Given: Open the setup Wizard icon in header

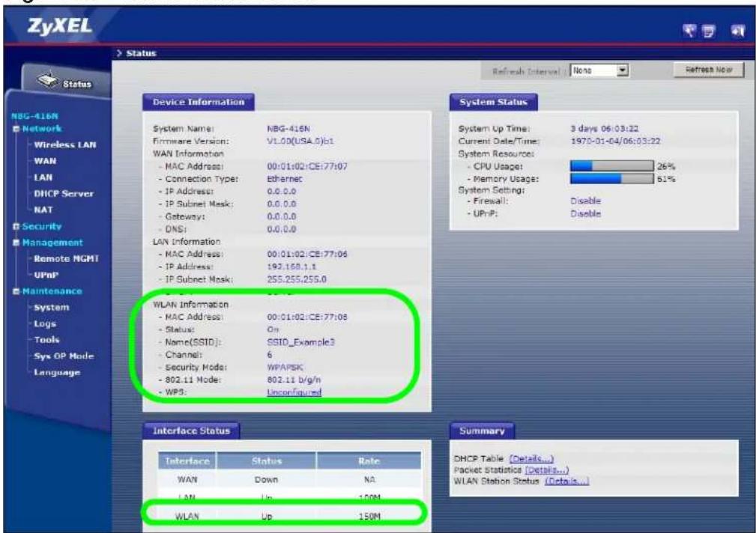Looking at the screenshot, I should coord(690,31).
